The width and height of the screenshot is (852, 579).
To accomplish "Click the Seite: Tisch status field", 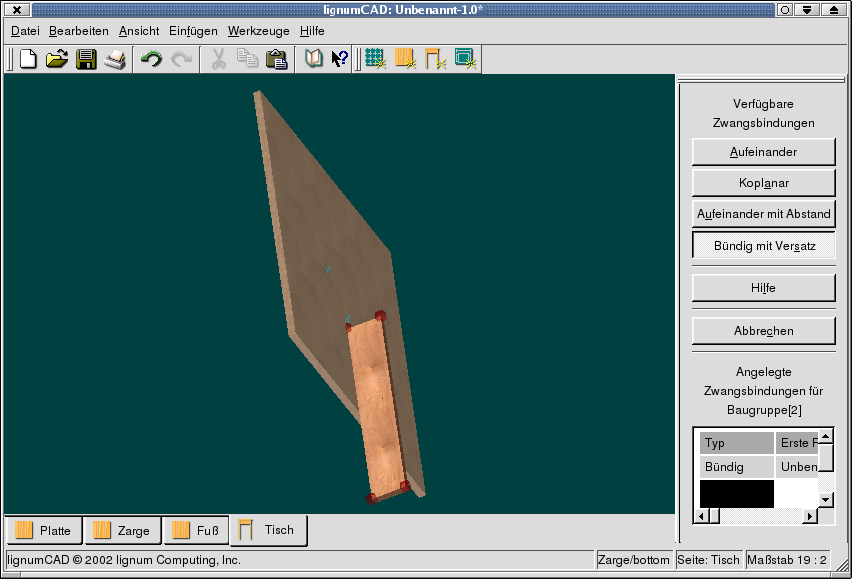I will (x=708, y=560).
